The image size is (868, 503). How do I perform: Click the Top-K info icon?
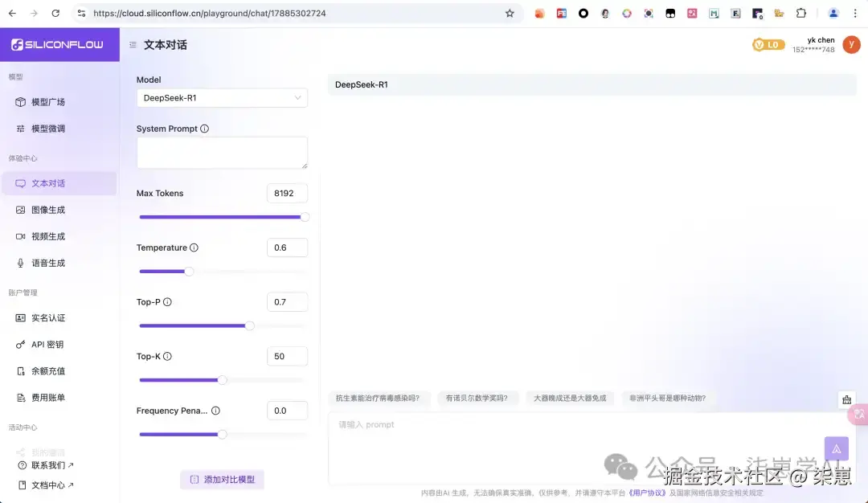click(x=167, y=356)
